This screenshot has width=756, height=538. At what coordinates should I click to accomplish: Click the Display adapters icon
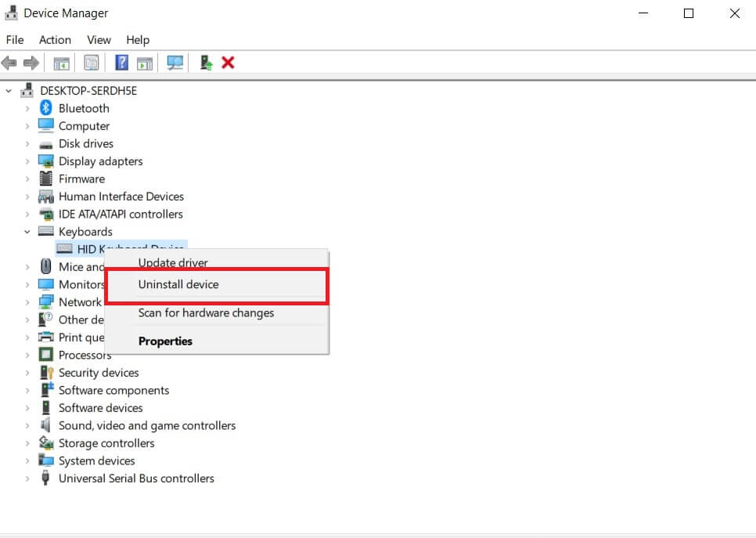pos(46,161)
